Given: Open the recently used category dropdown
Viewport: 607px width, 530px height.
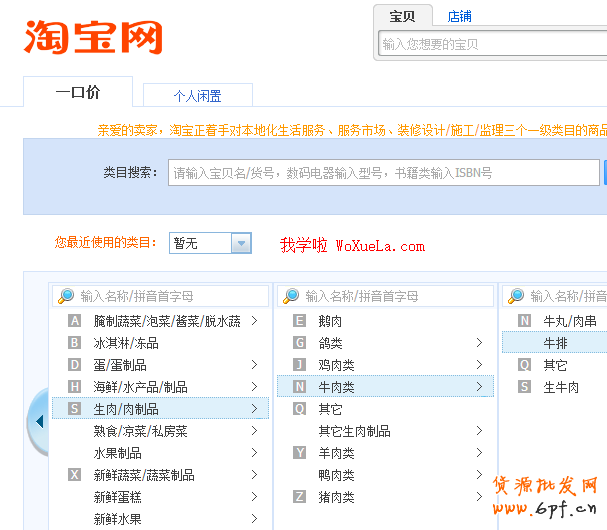Looking at the screenshot, I should pos(240,243).
